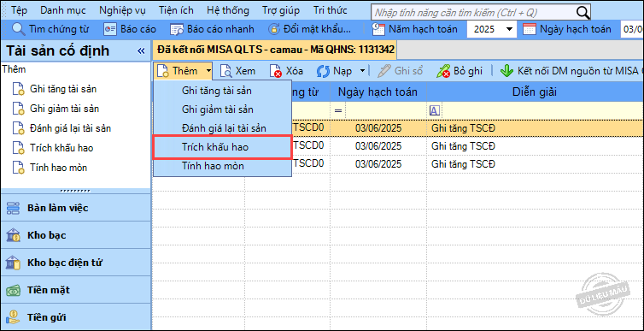
Task: Click the Bỏ ghi button
Action: [460, 71]
